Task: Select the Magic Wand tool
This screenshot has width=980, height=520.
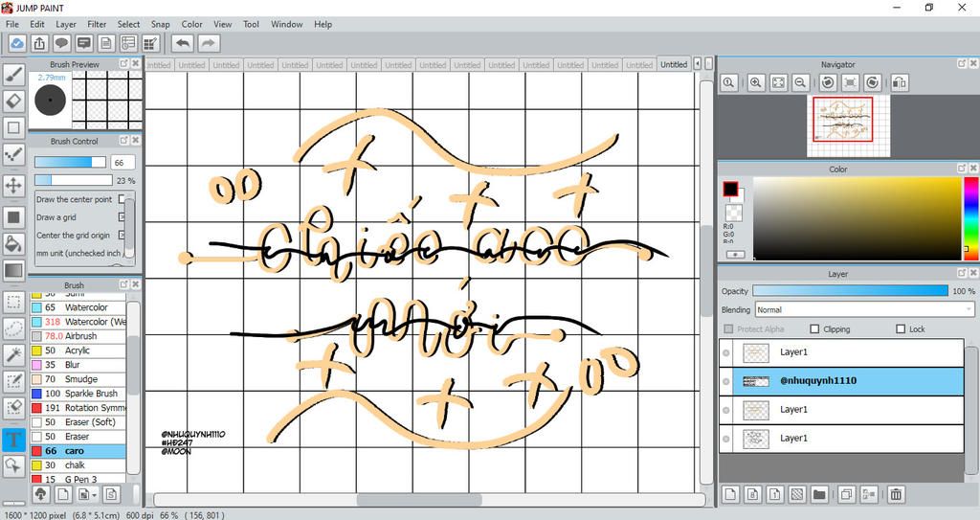Action: pos(13,354)
